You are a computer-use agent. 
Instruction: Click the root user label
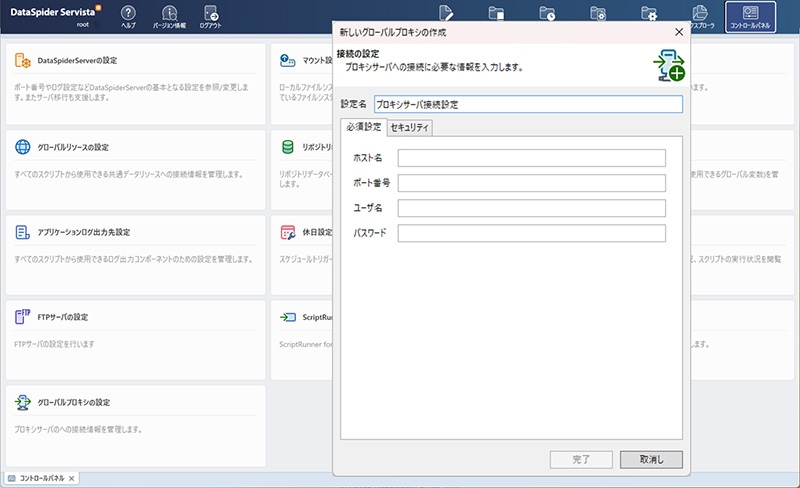[x=83, y=25]
